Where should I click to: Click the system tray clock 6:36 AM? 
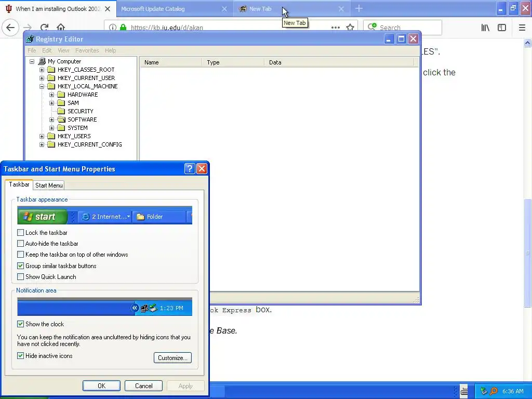(x=513, y=391)
